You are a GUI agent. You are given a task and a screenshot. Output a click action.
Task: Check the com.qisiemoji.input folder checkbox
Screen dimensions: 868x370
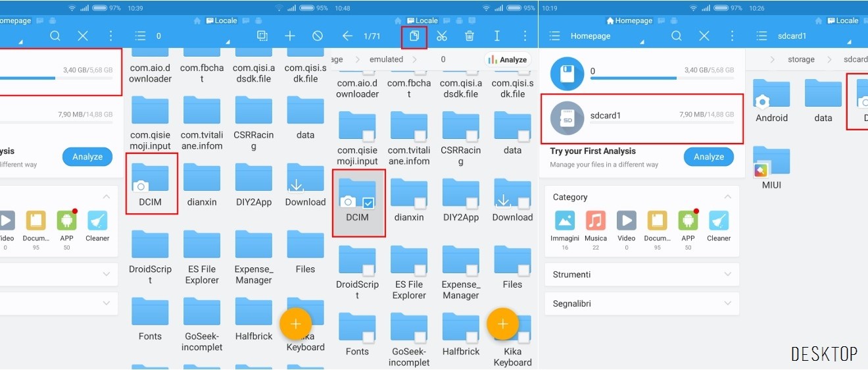(368, 136)
